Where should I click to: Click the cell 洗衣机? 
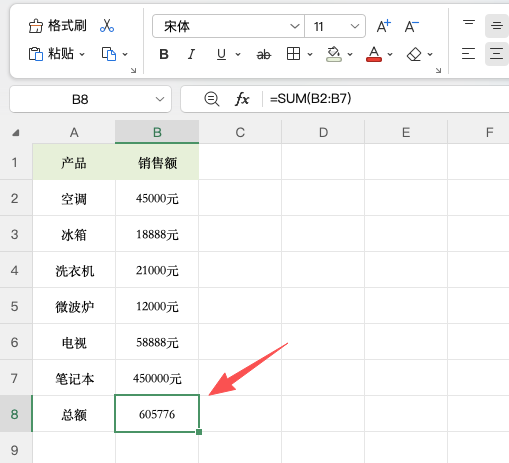(74, 270)
